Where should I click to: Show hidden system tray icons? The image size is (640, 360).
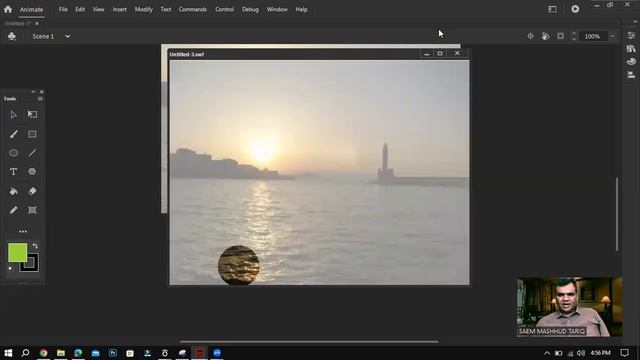[547, 353]
